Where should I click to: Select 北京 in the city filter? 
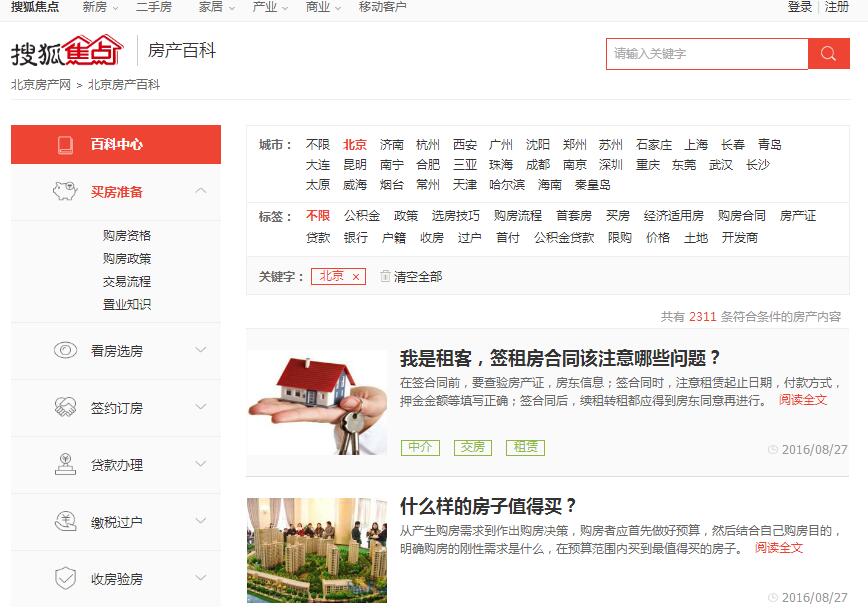(x=354, y=145)
